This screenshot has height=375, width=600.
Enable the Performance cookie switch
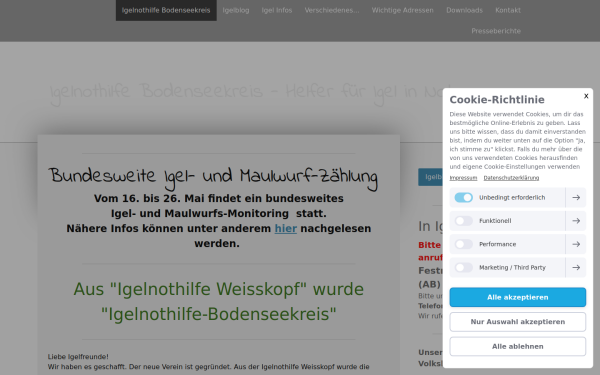(463, 244)
